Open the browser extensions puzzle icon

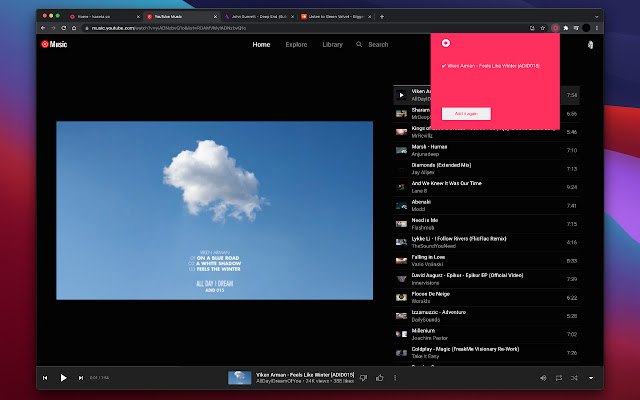(566, 28)
